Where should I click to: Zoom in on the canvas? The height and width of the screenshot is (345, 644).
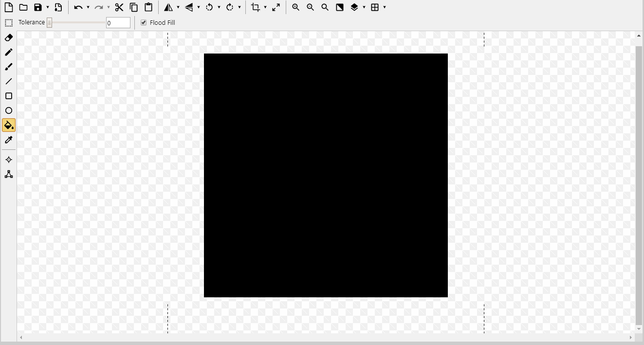(295, 7)
